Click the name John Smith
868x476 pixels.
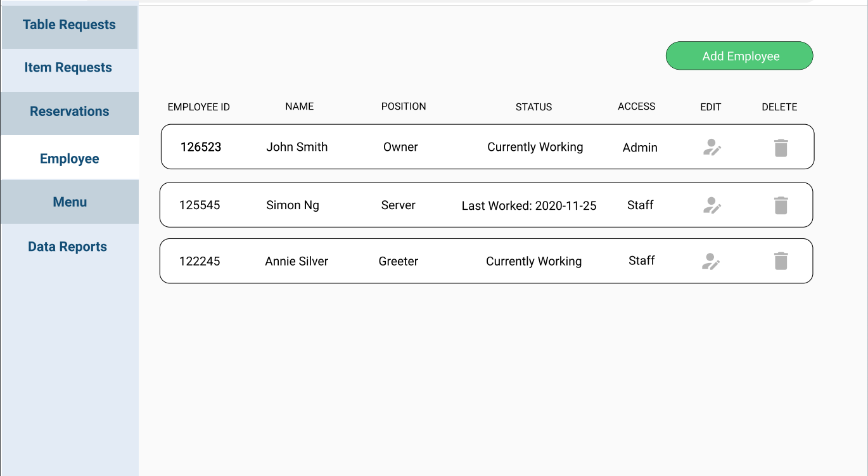click(297, 147)
